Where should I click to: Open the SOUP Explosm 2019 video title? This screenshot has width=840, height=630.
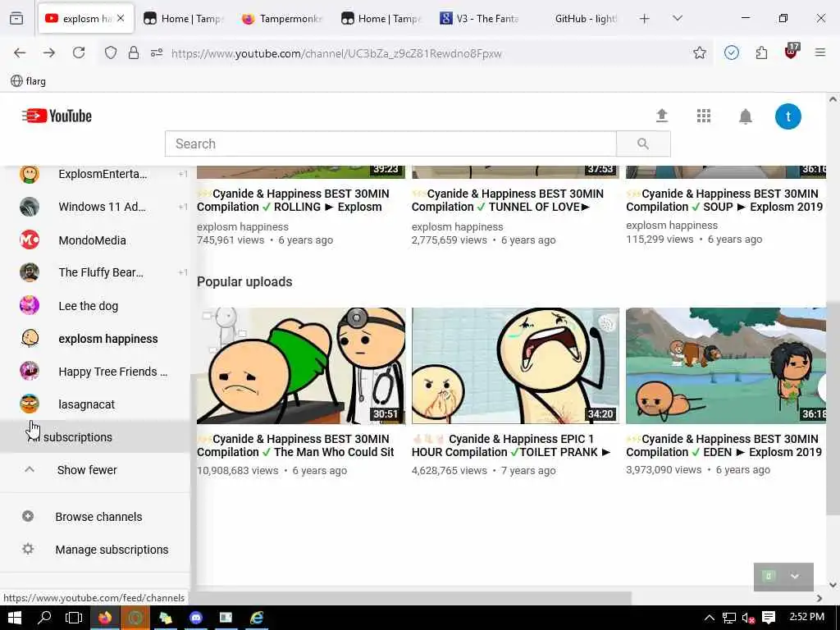click(724, 200)
